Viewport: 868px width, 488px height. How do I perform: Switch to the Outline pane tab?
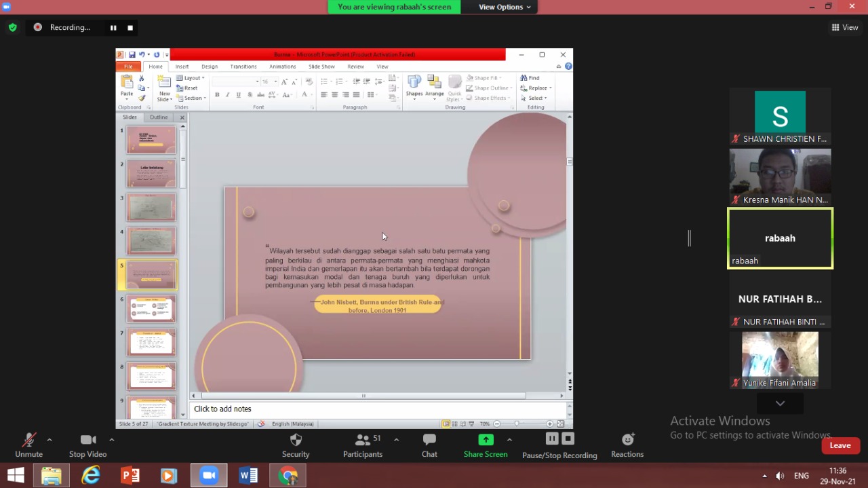159,117
